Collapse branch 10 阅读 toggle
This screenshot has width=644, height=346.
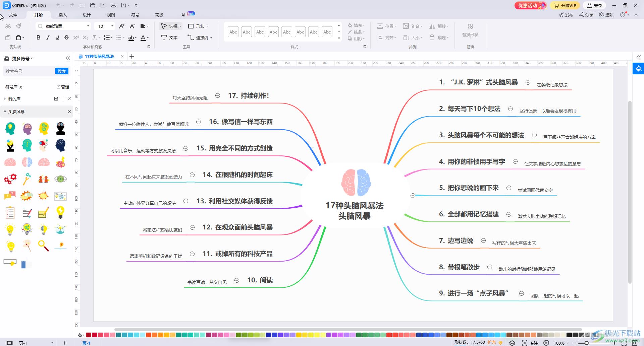pos(237,280)
